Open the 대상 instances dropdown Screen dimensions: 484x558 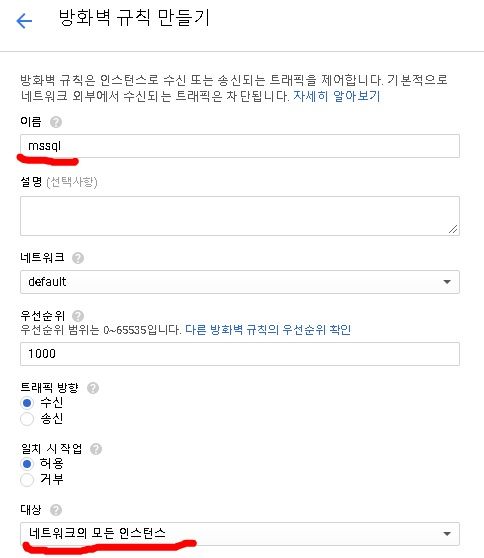[x=240, y=533]
